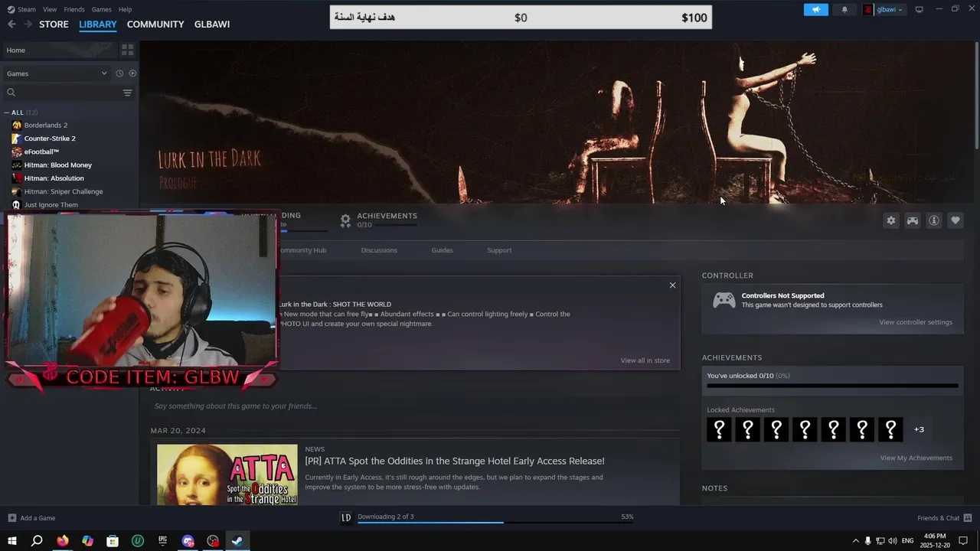Open the View menu

[50, 9]
